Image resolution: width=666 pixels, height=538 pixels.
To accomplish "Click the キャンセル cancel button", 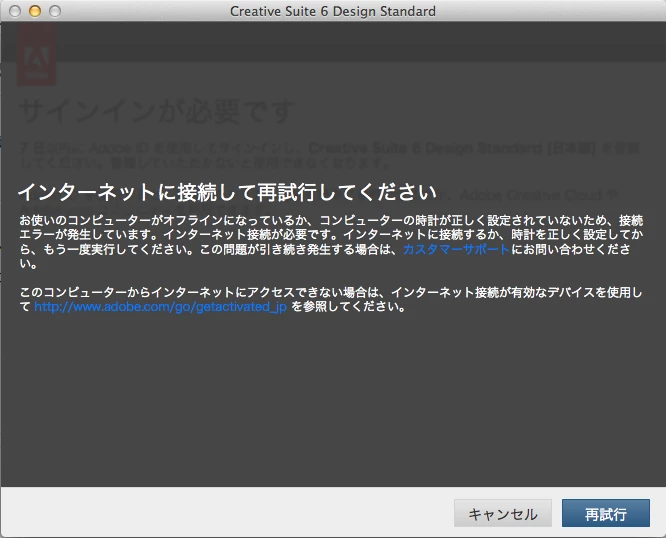I will (x=503, y=513).
